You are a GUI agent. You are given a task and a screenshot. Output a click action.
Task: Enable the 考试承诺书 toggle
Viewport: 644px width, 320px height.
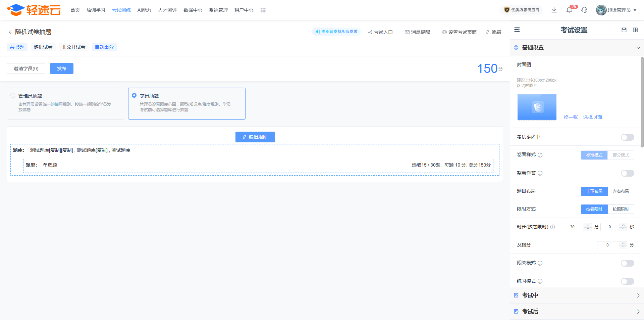pos(627,137)
